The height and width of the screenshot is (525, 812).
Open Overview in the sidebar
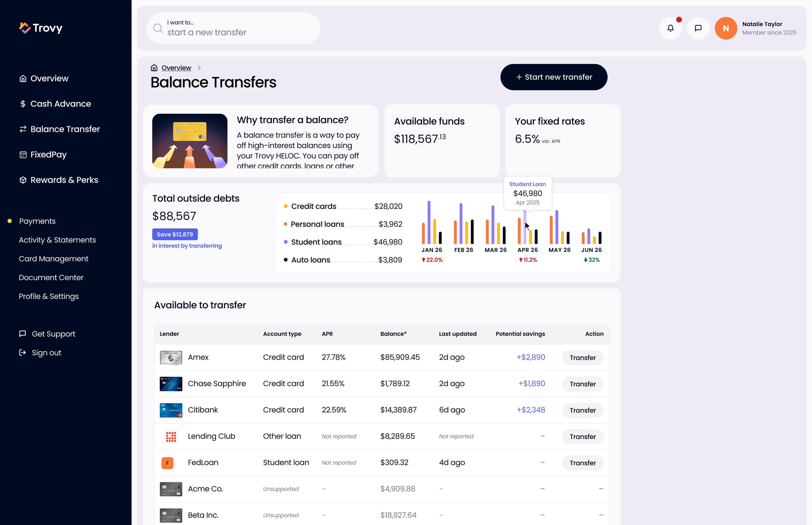coord(44,78)
